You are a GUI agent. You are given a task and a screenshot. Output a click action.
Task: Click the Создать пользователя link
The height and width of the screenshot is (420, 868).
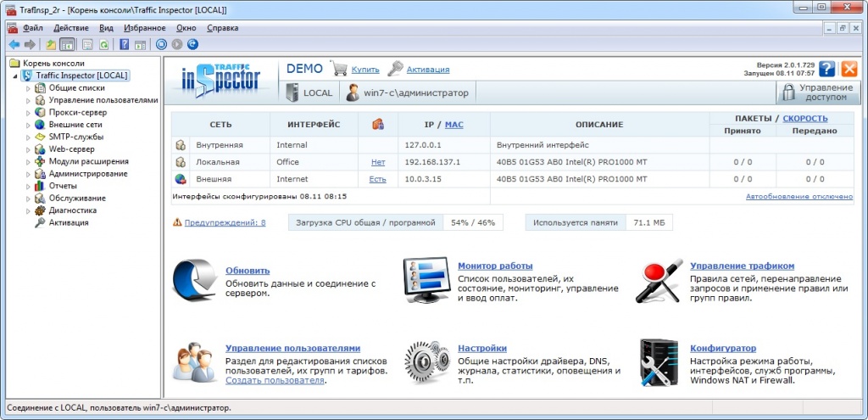pos(275,381)
